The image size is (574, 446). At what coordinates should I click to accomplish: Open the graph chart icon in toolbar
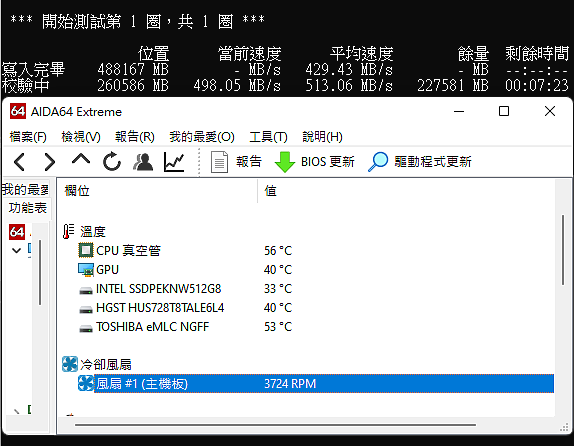(174, 162)
